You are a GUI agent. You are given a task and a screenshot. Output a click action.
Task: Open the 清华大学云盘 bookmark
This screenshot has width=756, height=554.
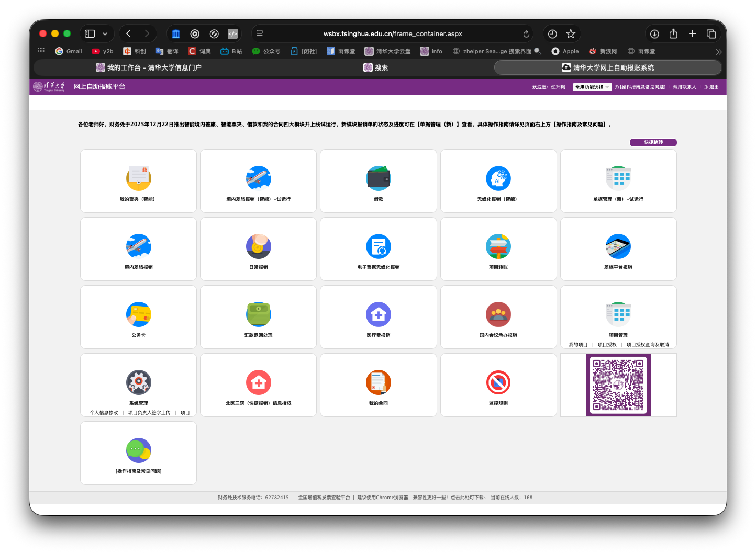pyautogui.click(x=388, y=51)
